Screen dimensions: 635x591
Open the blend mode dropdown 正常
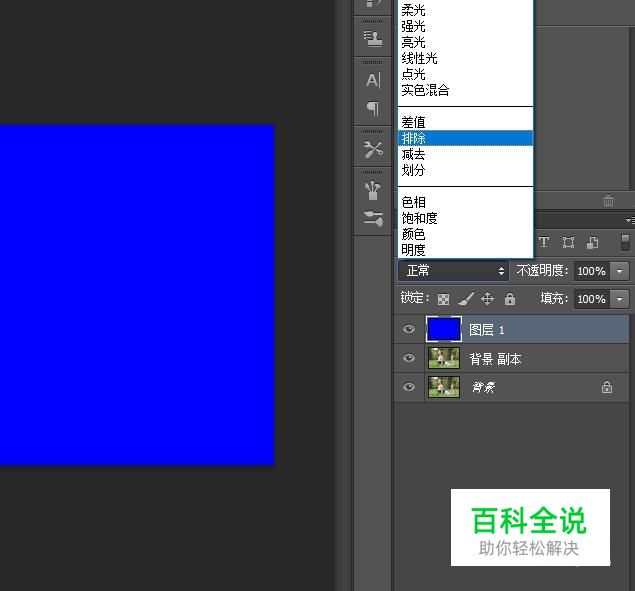click(453, 271)
